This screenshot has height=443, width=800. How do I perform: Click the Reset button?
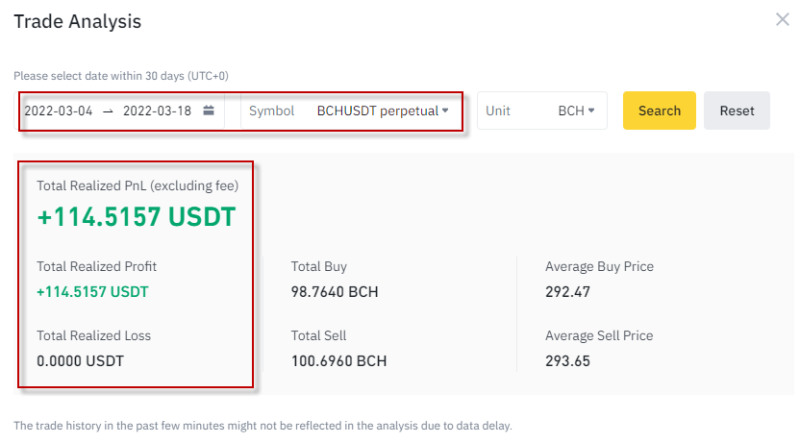[x=737, y=110]
